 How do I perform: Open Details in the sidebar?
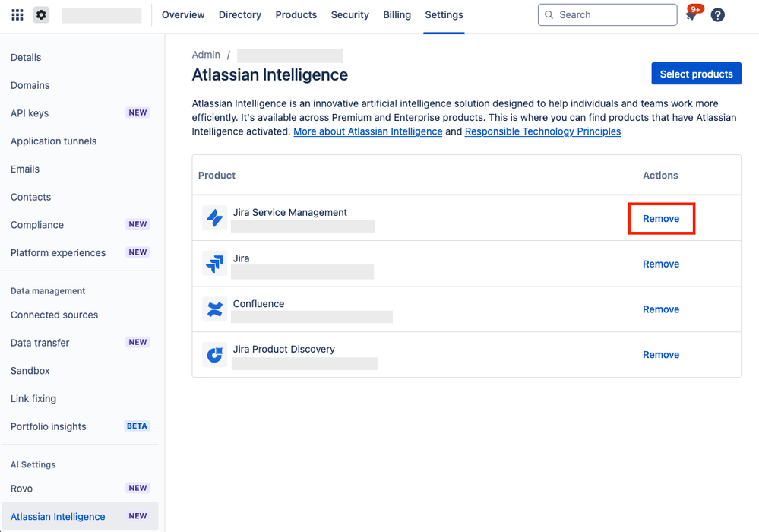(26, 58)
